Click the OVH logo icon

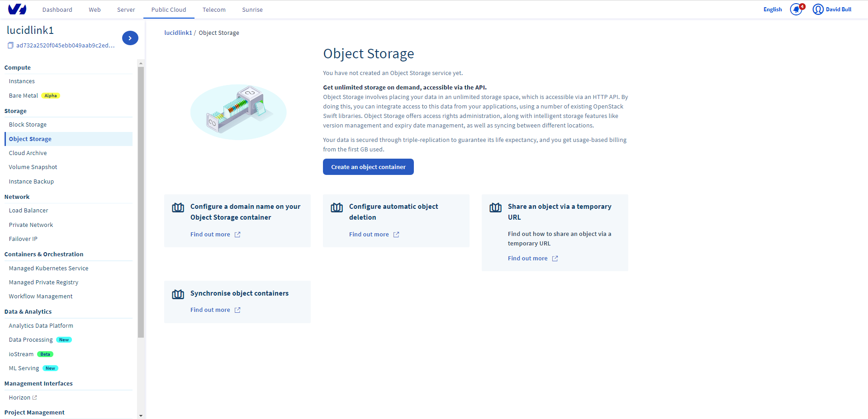point(17,9)
